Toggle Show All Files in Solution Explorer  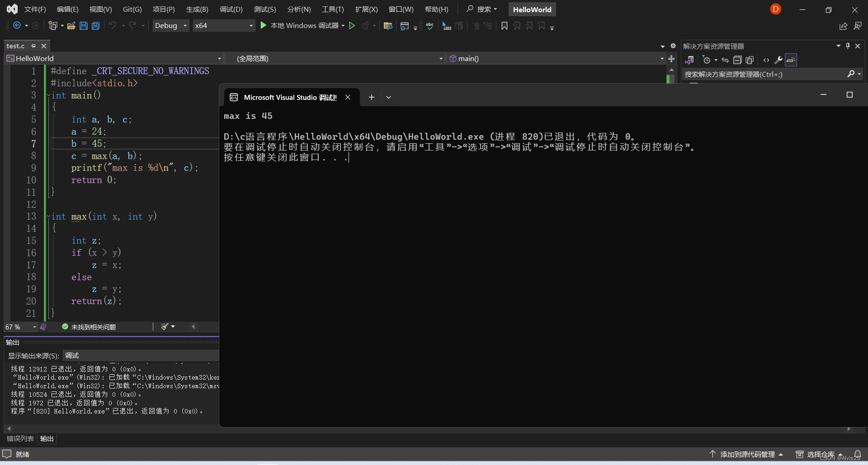750,60
